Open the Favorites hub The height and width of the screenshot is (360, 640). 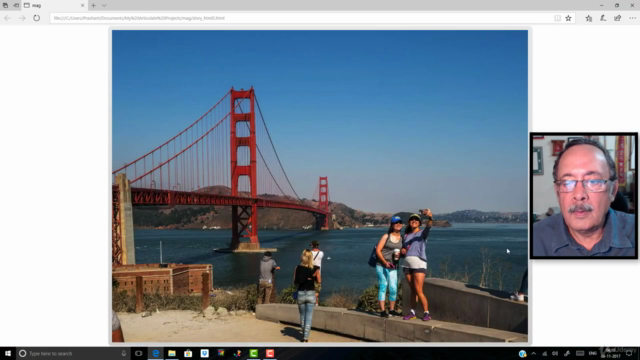point(589,18)
